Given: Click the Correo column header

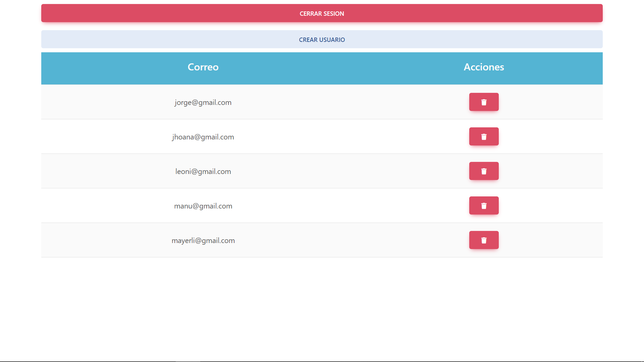Looking at the screenshot, I should (x=203, y=67).
